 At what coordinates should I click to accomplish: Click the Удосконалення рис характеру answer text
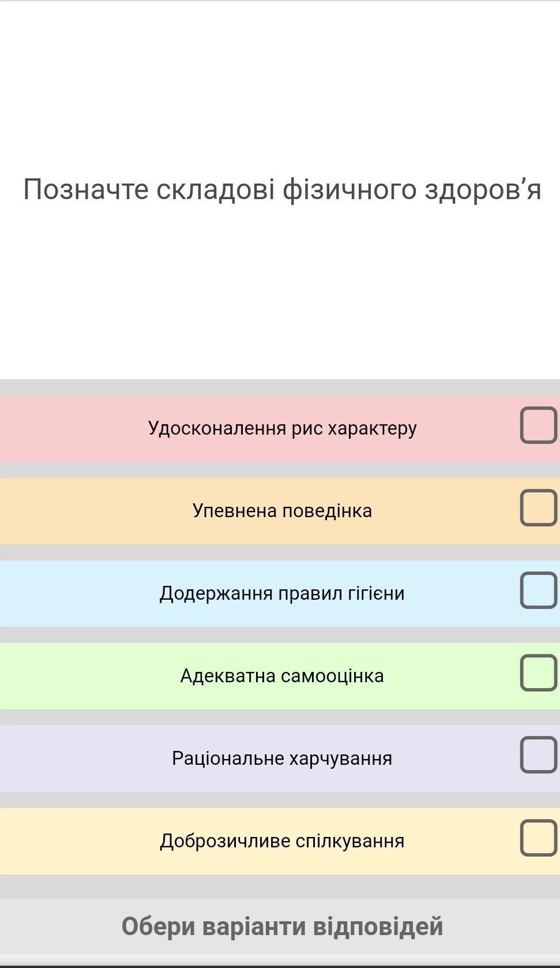(x=282, y=428)
